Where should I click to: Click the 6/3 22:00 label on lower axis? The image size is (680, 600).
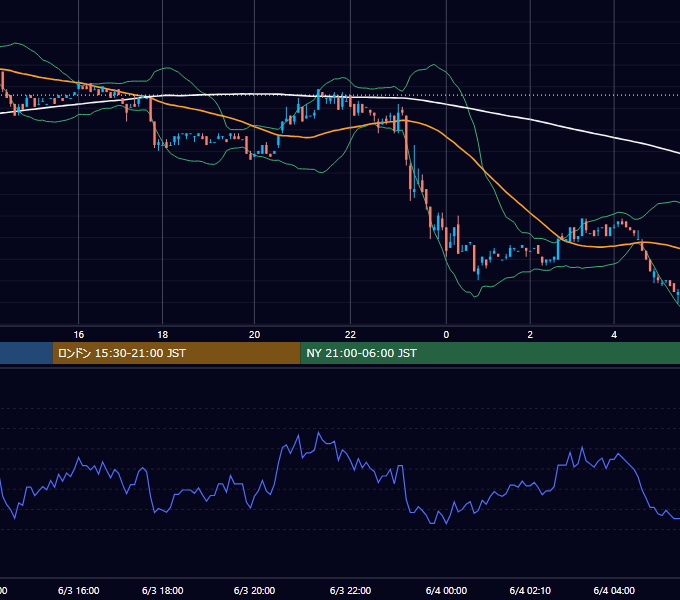tap(350, 590)
